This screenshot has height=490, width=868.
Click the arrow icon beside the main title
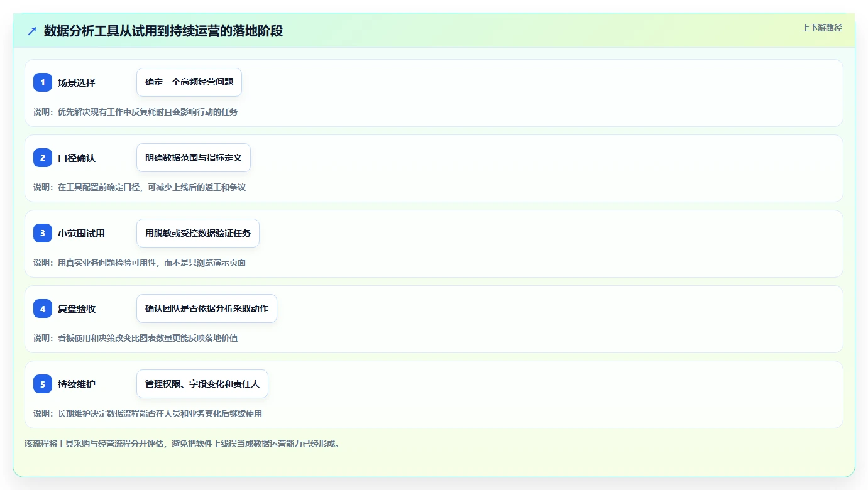(x=32, y=31)
